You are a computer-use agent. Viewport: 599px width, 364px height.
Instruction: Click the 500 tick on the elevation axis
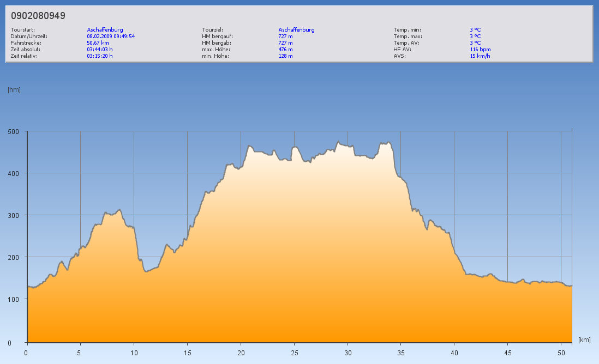point(13,132)
